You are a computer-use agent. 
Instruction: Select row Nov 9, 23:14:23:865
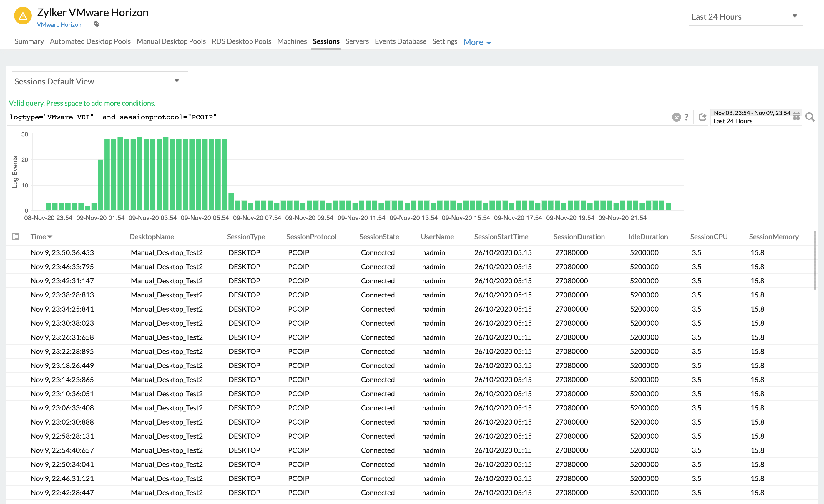[412, 379]
